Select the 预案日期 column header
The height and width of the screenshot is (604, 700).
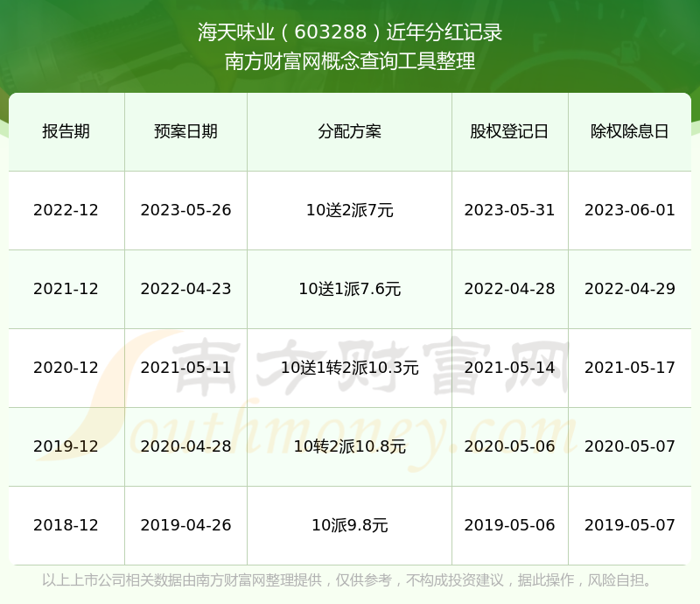[185, 131]
